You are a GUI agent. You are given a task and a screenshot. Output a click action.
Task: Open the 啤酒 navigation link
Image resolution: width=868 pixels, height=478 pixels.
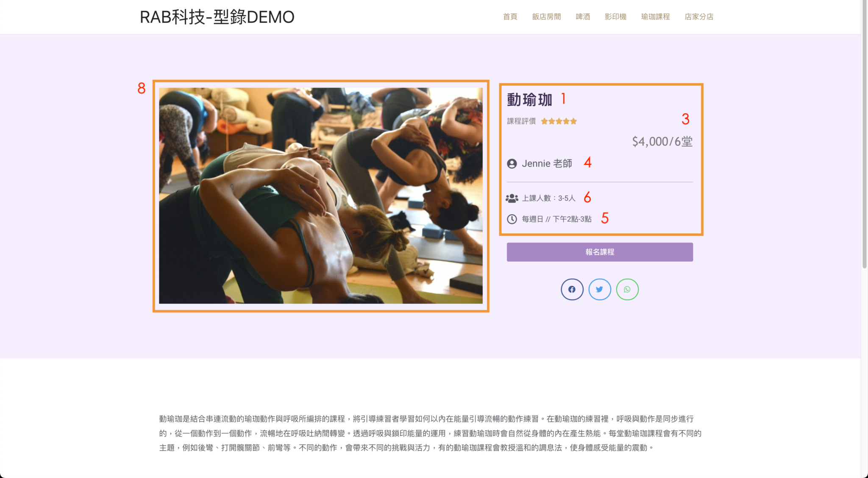pos(583,17)
